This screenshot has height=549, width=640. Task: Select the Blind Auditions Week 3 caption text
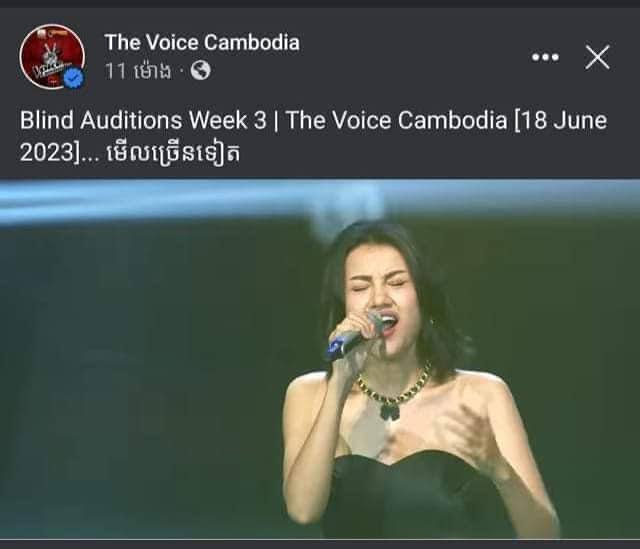pos(143,120)
